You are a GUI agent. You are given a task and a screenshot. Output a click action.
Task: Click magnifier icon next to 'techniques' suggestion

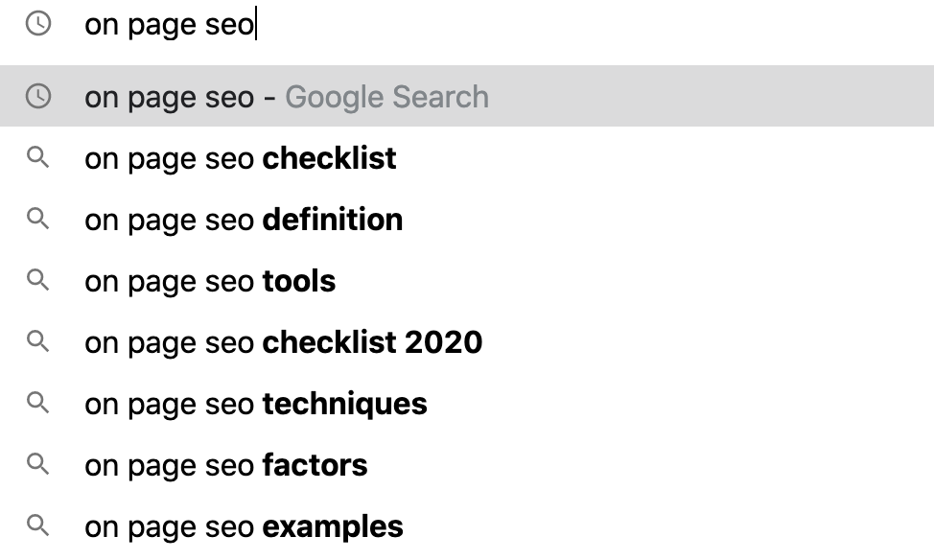(x=37, y=404)
